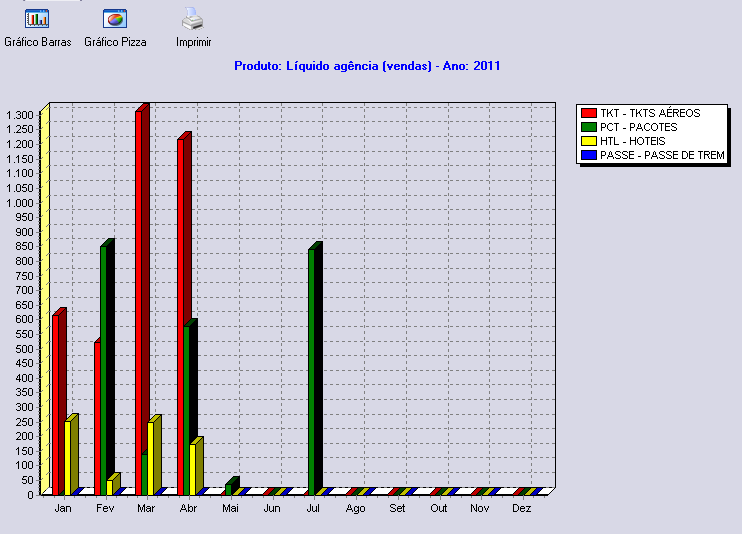The width and height of the screenshot is (742, 534).
Task: Click the red TKT bar for Abr
Action: 181,317
